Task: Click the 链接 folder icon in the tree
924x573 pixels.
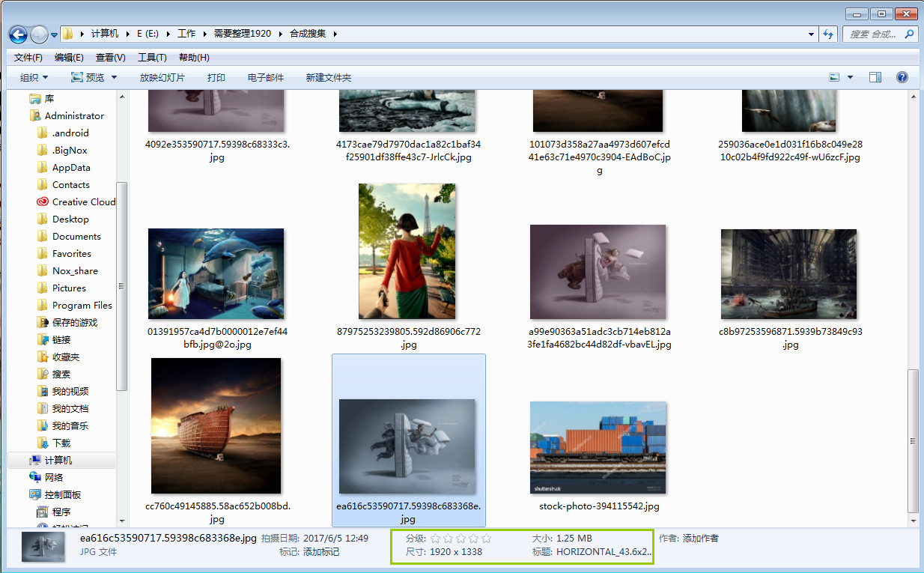Action: tap(42, 339)
